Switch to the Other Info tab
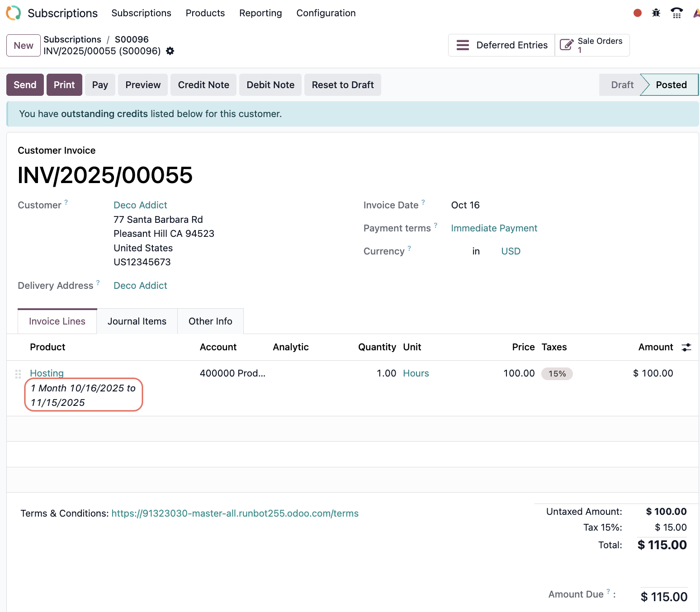The height and width of the screenshot is (612, 700). click(210, 321)
